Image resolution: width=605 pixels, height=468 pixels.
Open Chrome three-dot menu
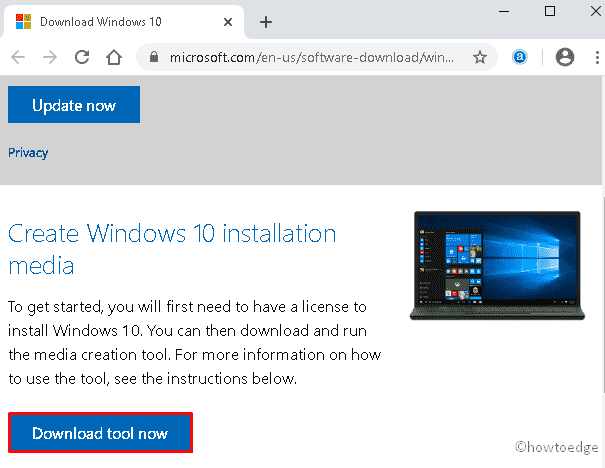click(597, 57)
